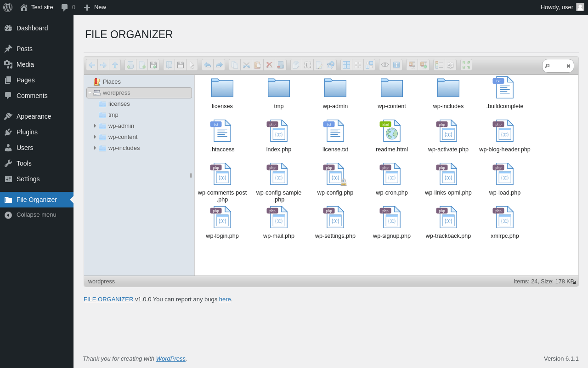The height and width of the screenshot is (368, 588).
Task: Click the Back arrow in file toolbar
Action: coord(92,65)
